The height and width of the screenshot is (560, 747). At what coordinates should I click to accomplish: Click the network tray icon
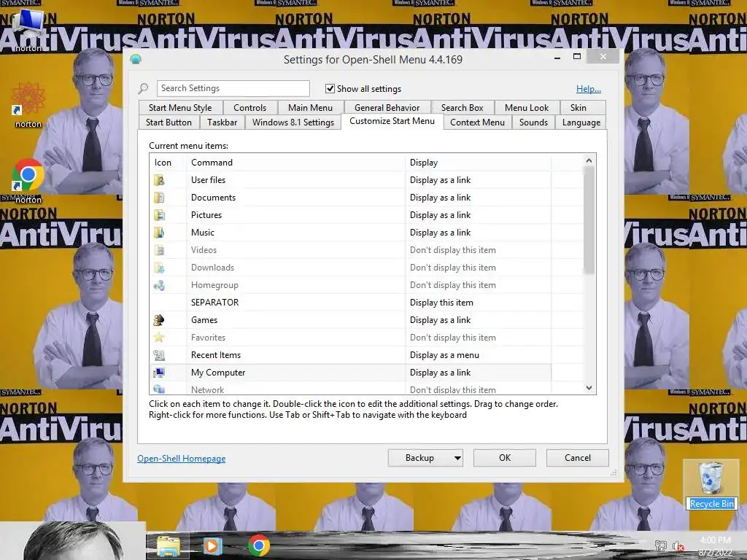pyautogui.click(x=660, y=545)
